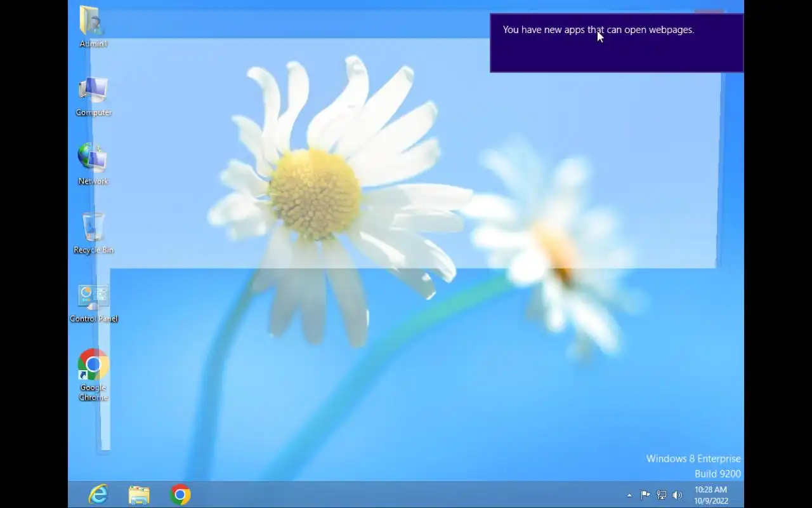Screen dimensions: 812x508
Task: Open the taskbar clock showing 10:28 AM
Action: pyautogui.click(x=710, y=495)
